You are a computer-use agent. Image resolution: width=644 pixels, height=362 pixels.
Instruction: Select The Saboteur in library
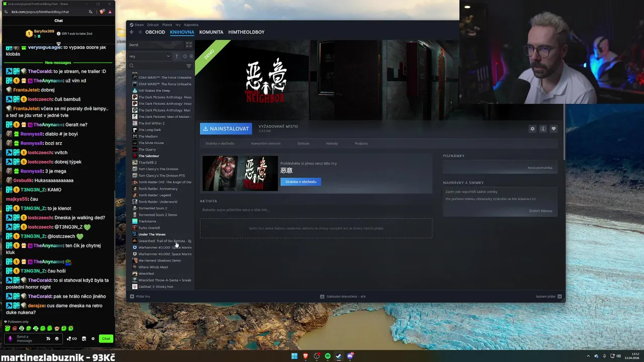[148, 156]
